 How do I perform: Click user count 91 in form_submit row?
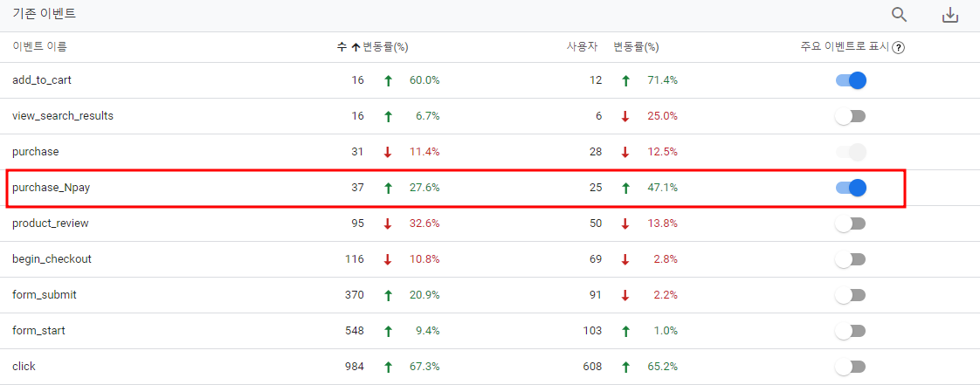click(597, 294)
